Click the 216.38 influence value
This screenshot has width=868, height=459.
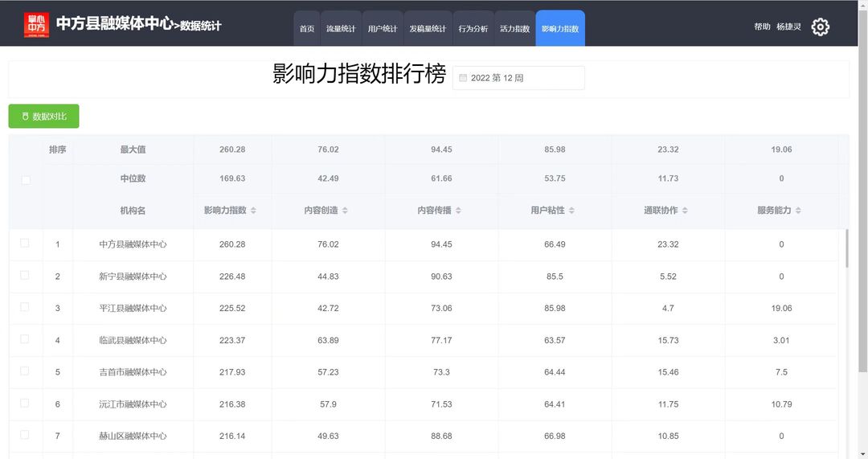click(x=232, y=404)
